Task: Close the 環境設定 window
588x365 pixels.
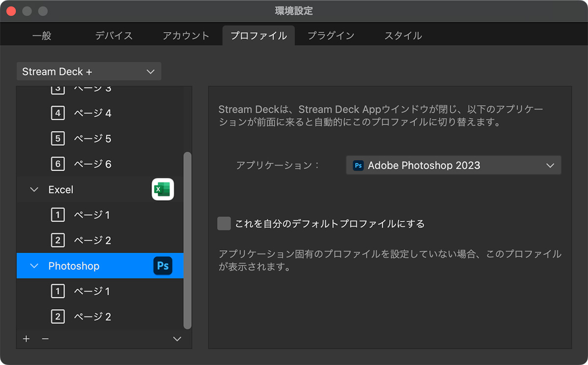Action: [11, 11]
